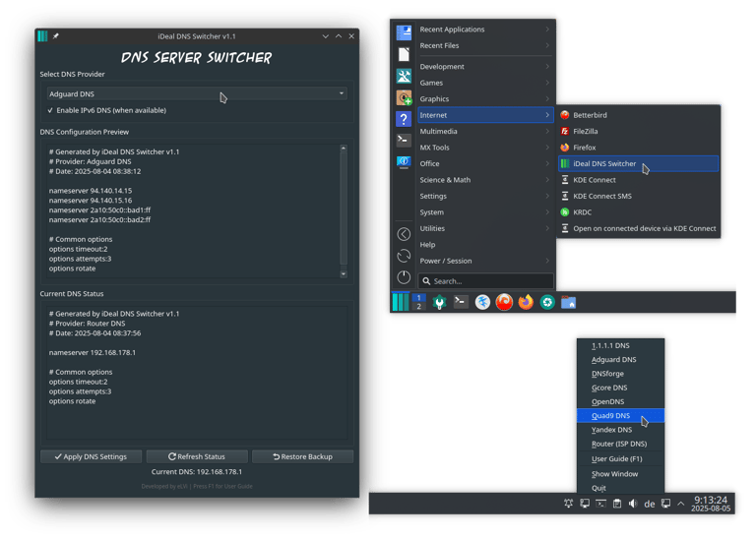The height and width of the screenshot is (539, 756).
Task: Expand hidden system tray icons arrow
Action: [681, 504]
